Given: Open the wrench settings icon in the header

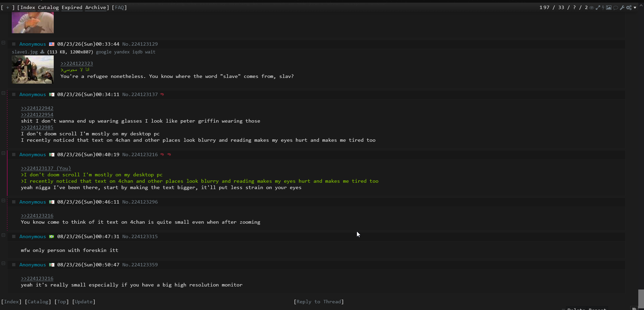Looking at the screenshot, I should click(x=622, y=8).
